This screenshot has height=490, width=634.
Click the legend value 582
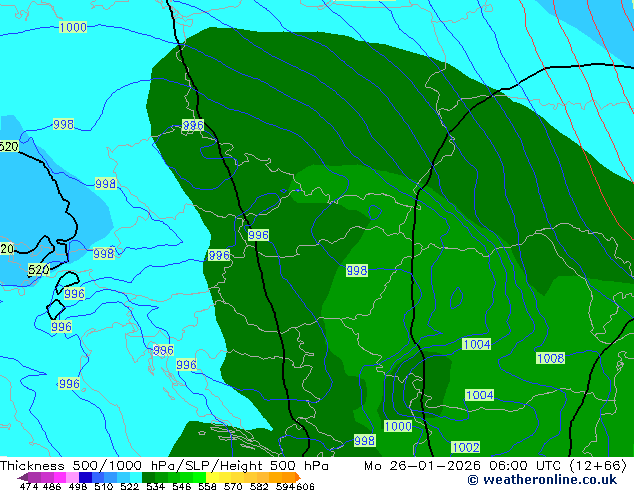[259, 486]
